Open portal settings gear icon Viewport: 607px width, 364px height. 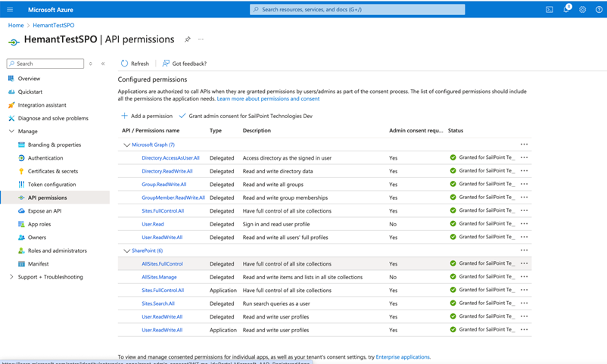[583, 10]
